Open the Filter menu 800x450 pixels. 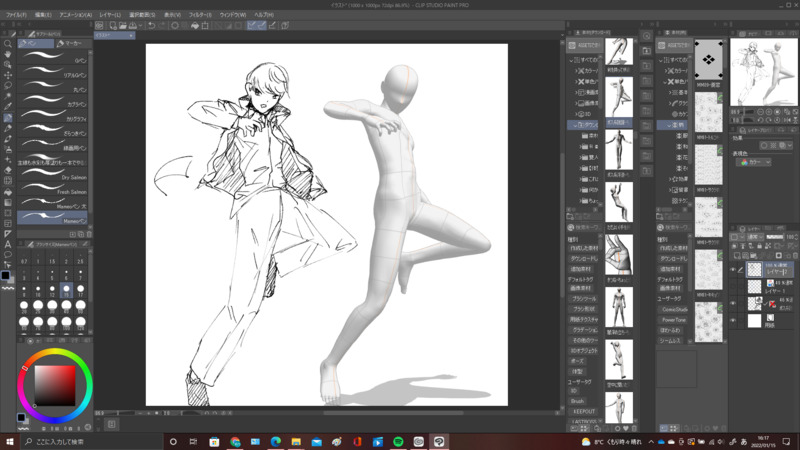(x=199, y=15)
